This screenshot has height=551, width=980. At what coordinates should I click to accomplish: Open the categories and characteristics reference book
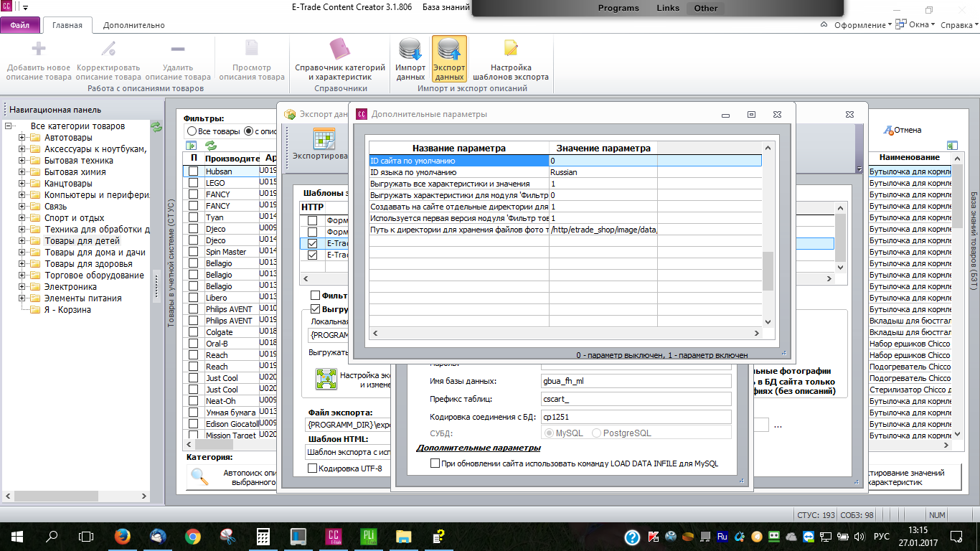(340, 49)
